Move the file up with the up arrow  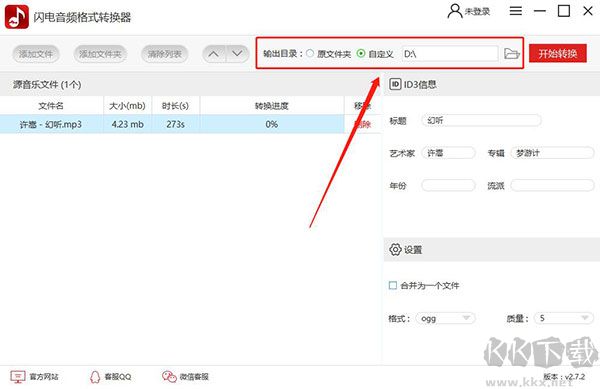[214, 54]
